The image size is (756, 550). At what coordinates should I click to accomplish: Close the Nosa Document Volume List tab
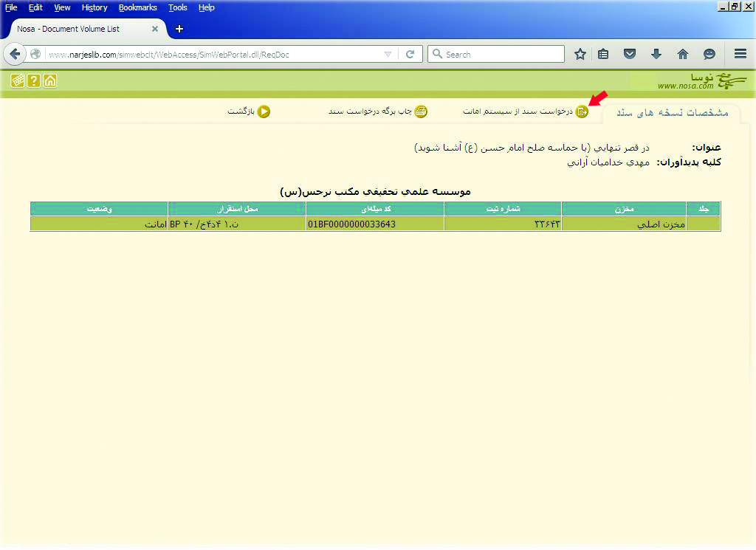click(155, 29)
